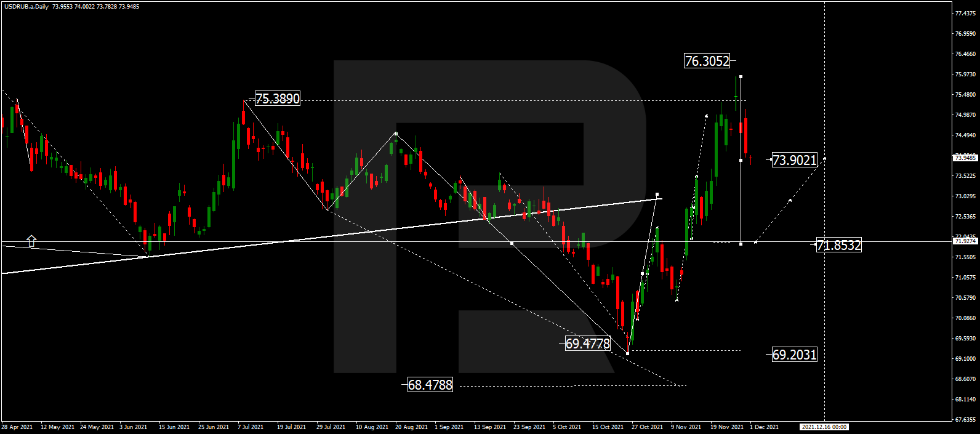This screenshot has height=434, width=980.
Task: Click the 73.9485 current price tag
Action: click(x=965, y=158)
